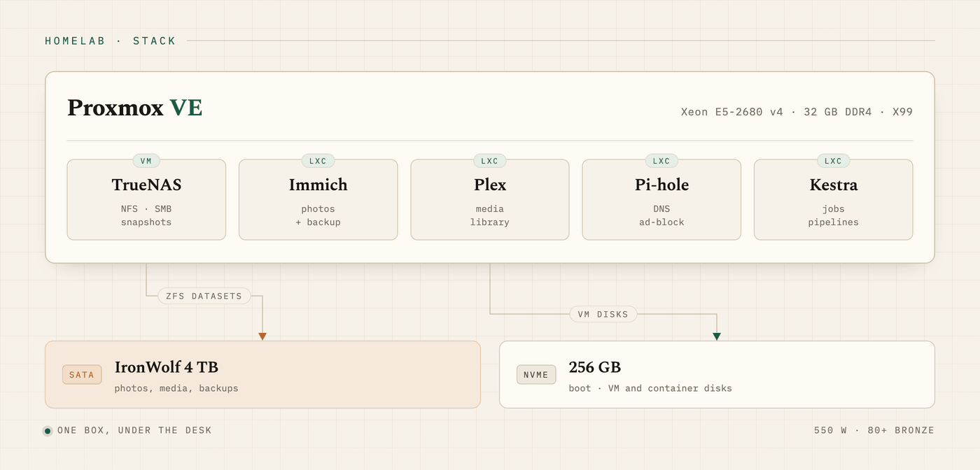Viewport: 980px width, 470px height.
Task: Click the NVME badge
Action: (536, 375)
